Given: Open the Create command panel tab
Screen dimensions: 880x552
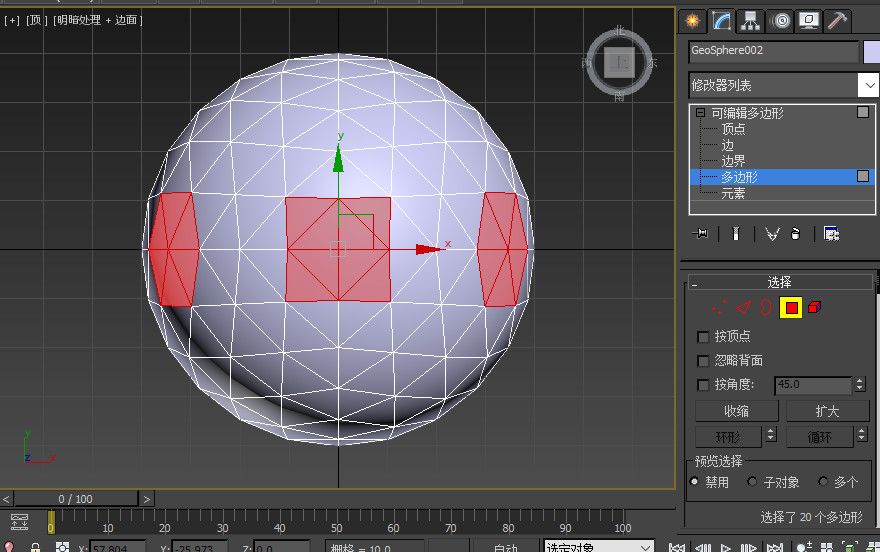Looking at the screenshot, I should pyautogui.click(x=693, y=20).
